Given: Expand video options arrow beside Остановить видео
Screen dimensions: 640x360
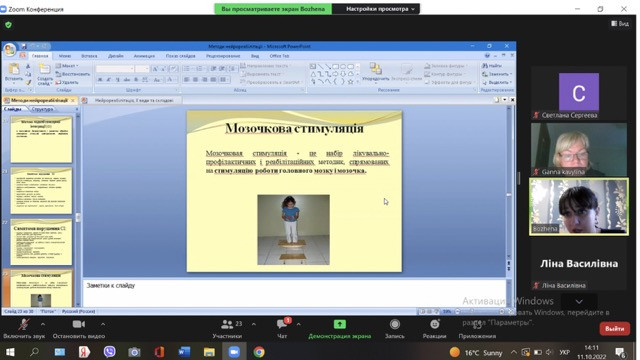Looking at the screenshot, I should tap(103, 324).
